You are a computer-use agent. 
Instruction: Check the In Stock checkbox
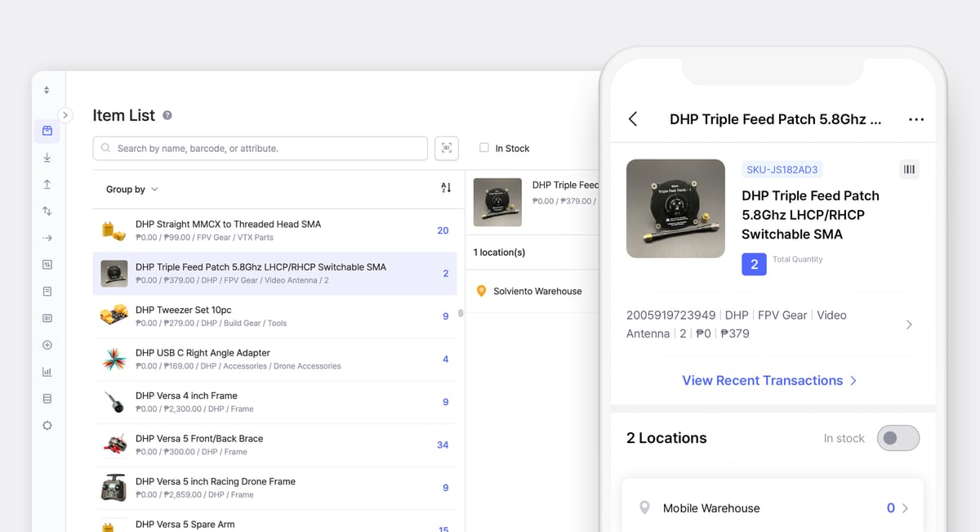click(484, 148)
